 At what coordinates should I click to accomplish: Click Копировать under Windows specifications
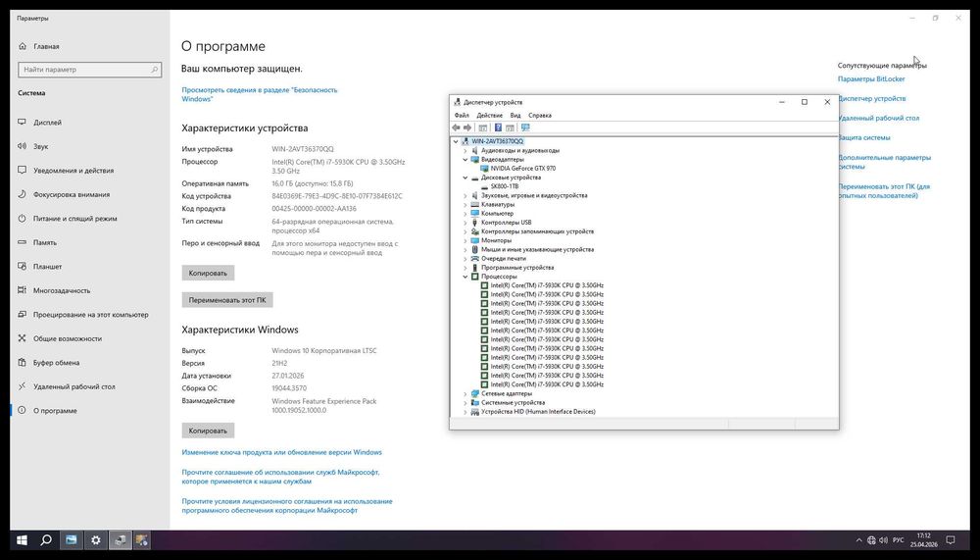tap(208, 431)
